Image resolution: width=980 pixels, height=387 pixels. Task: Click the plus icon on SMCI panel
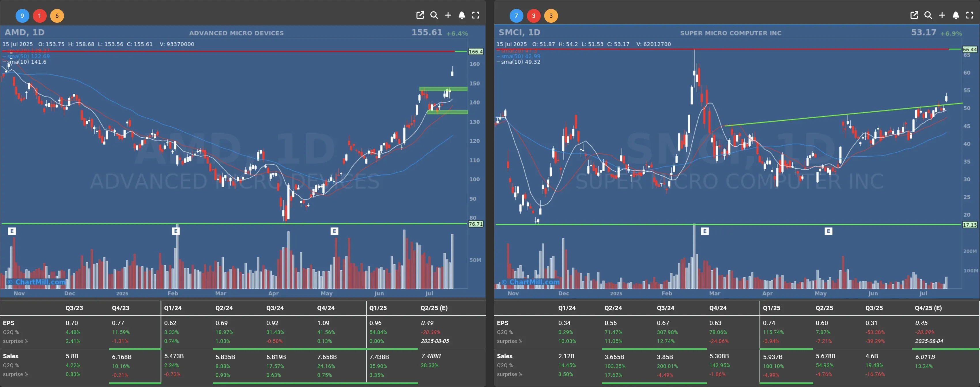pyautogui.click(x=942, y=15)
